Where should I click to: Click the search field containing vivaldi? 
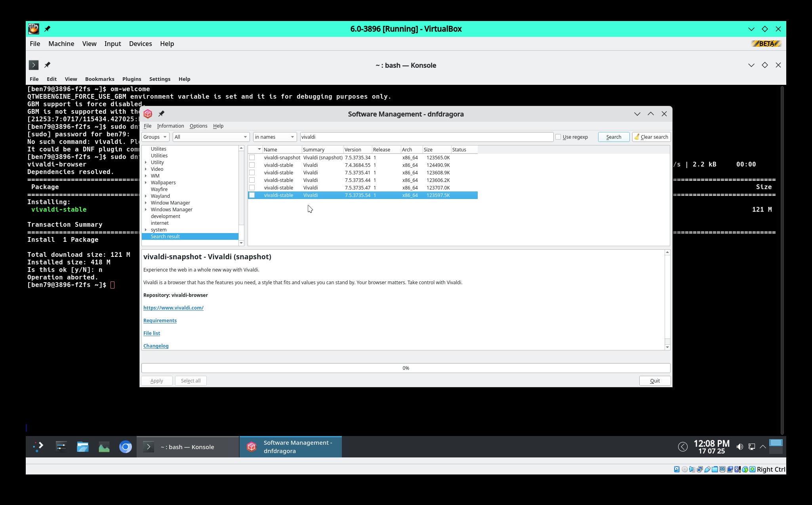click(x=427, y=137)
